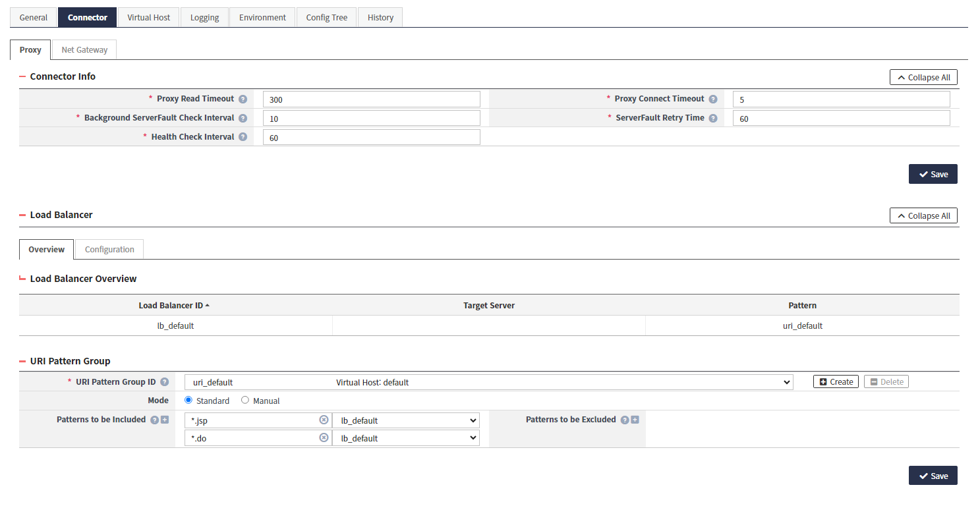The height and width of the screenshot is (506, 980).
Task: Select the Manual mode radio button
Action: click(x=245, y=400)
